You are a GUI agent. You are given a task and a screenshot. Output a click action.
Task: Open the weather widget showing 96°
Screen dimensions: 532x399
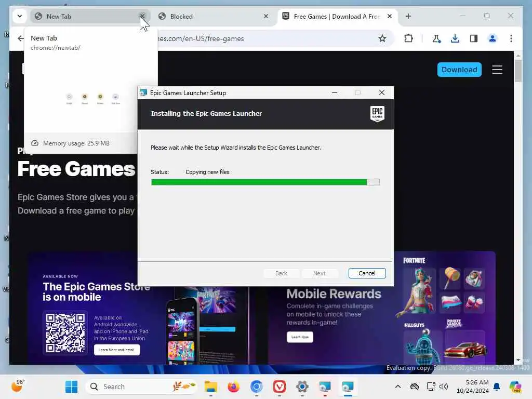click(18, 386)
